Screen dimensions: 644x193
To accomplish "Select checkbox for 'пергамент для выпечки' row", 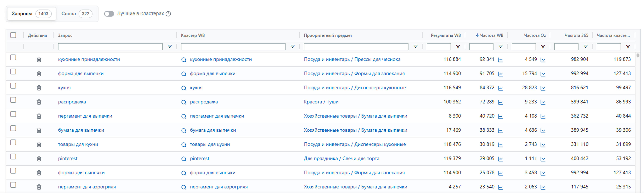I will coord(13,114).
